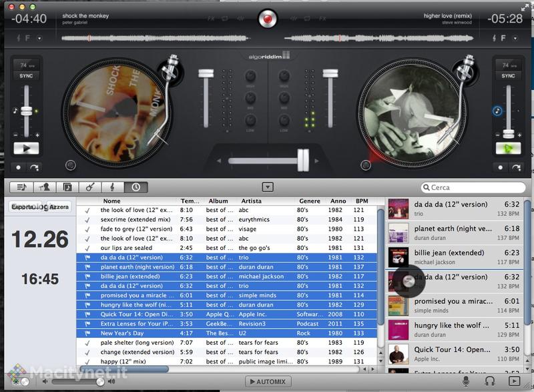Screen dimensions: 534x392
Task: Turn the right deck LOW EQ knob
Action: [x=284, y=120]
